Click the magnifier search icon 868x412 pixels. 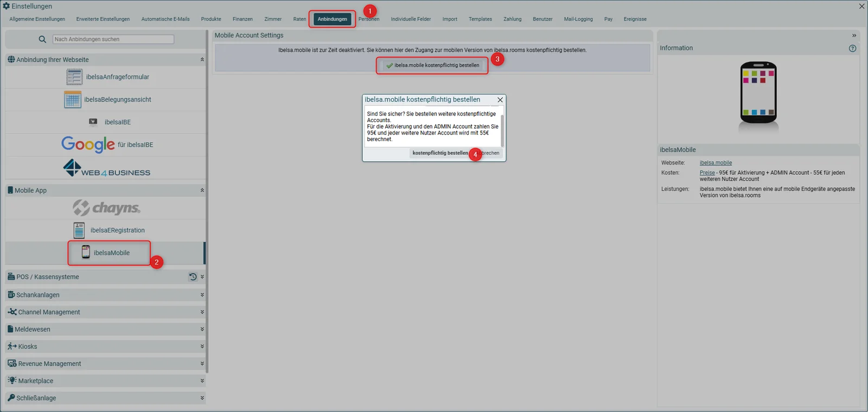[42, 39]
